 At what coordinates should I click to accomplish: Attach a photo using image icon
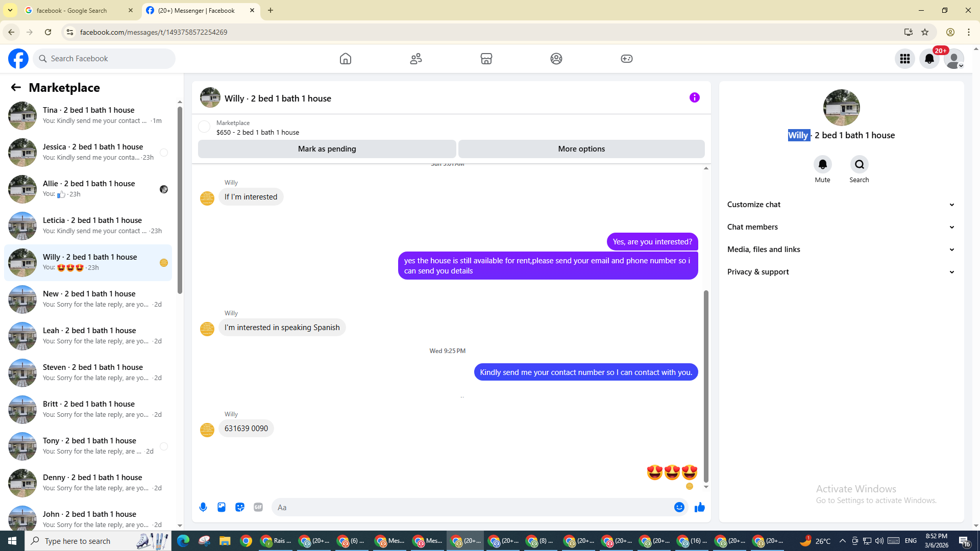tap(222, 507)
